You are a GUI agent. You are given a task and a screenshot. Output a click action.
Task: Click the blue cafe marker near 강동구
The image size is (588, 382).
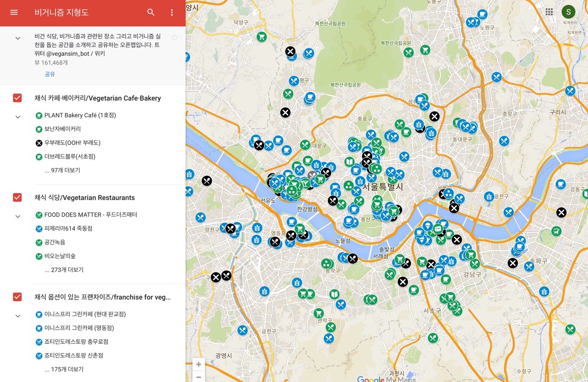(560, 184)
